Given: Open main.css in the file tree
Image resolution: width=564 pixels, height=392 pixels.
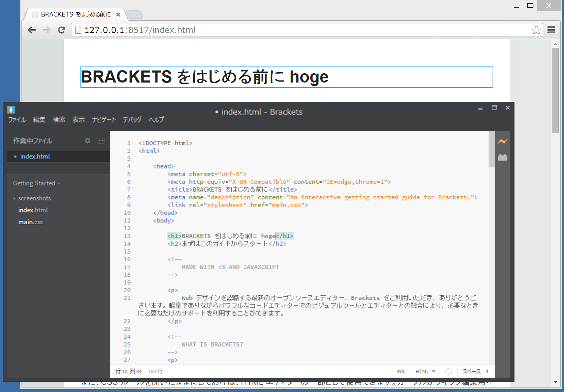Looking at the screenshot, I should (30, 222).
